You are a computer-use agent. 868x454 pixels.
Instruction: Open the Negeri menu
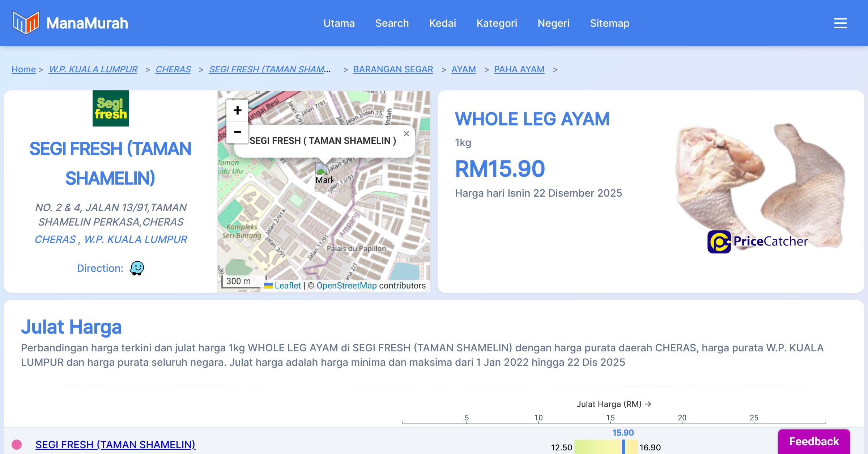click(553, 23)
